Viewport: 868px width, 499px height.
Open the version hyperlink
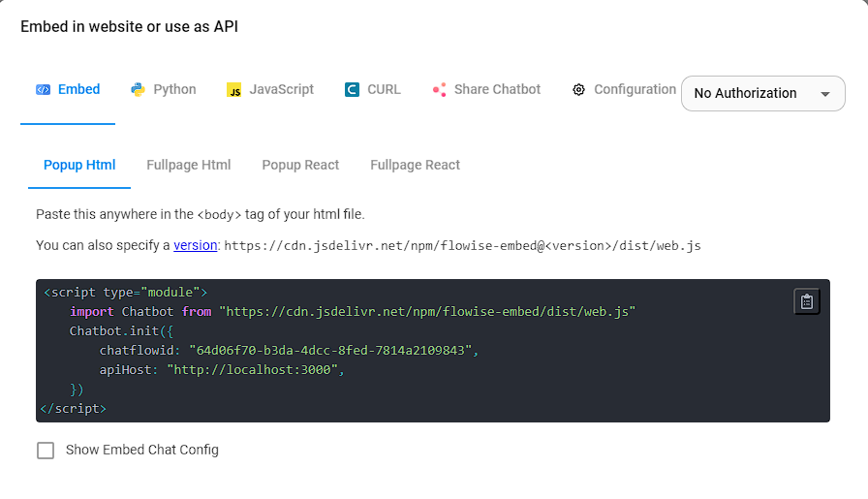(x=196, y=245)
